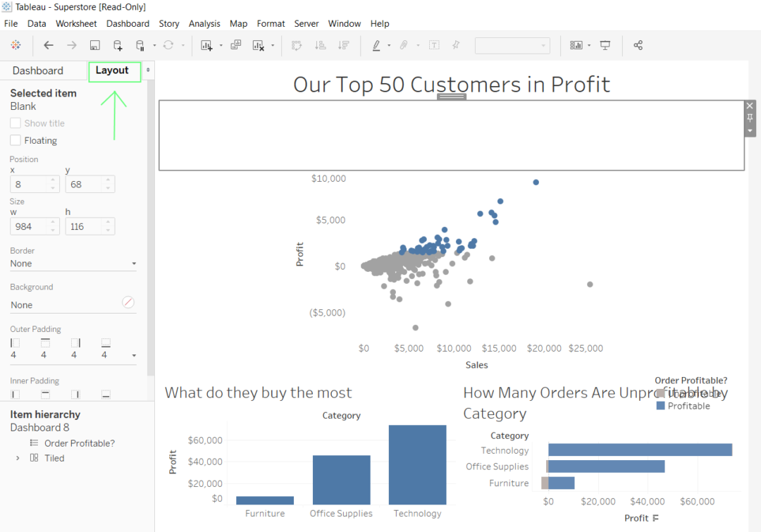Open the Analysis menu
This screenshot has height=532, width=761.
point(204,23)
